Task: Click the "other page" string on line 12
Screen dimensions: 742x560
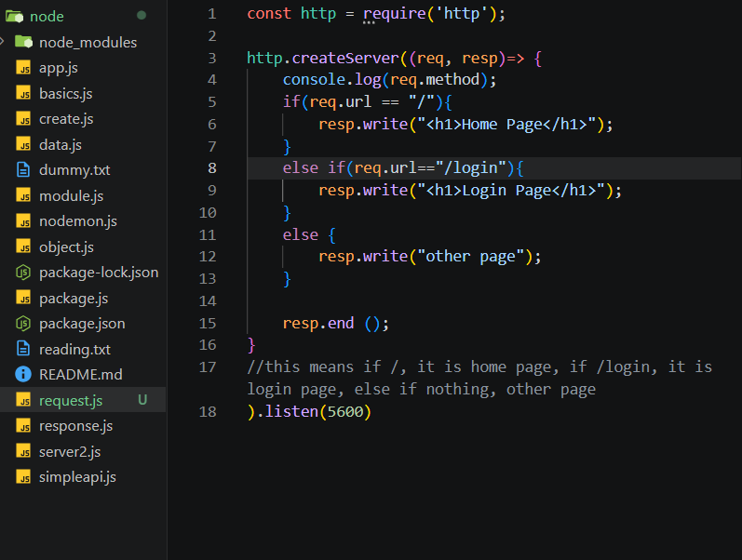Action: click(470, 257)
